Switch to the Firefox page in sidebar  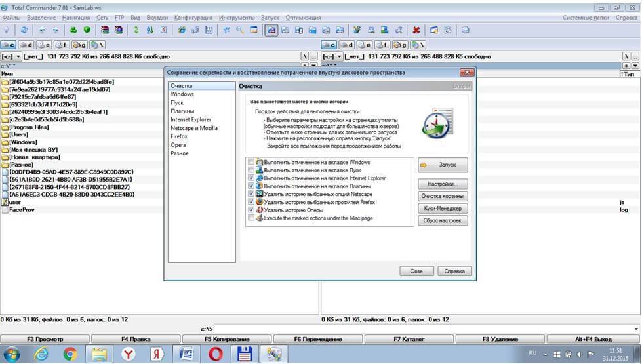click(179, 136)
